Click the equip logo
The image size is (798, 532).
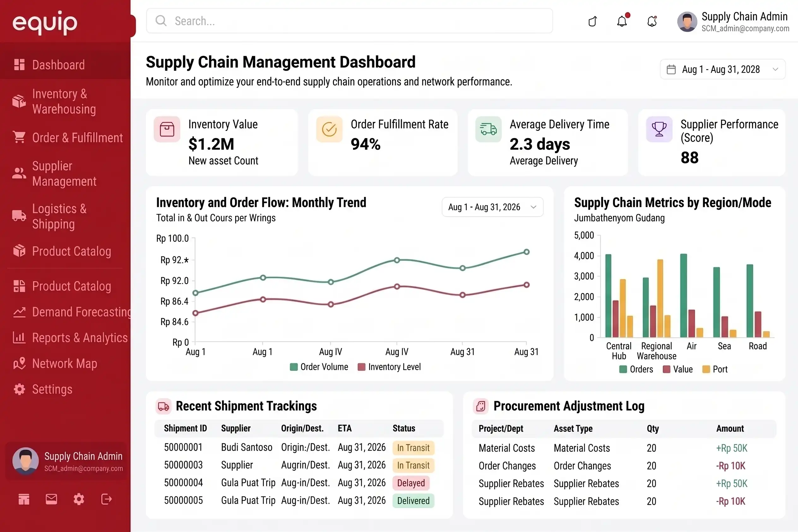click(45, 23)
